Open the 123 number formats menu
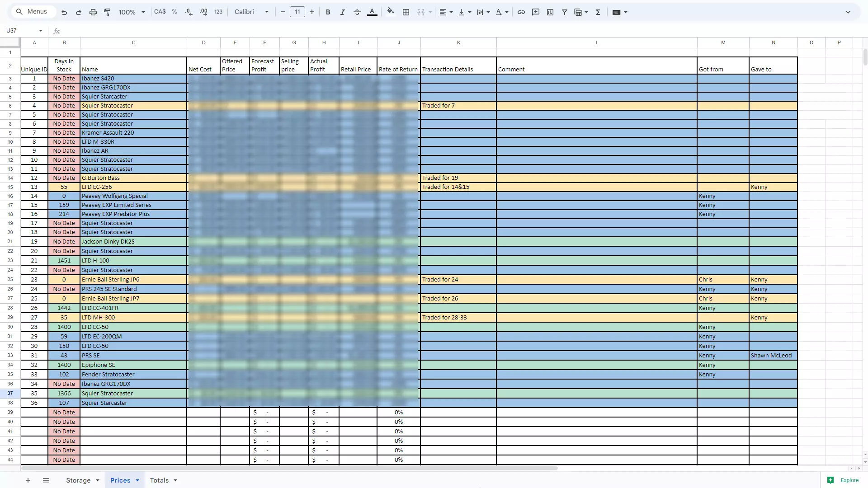Screen dimensions: 868x488 (x=218, y=12)
